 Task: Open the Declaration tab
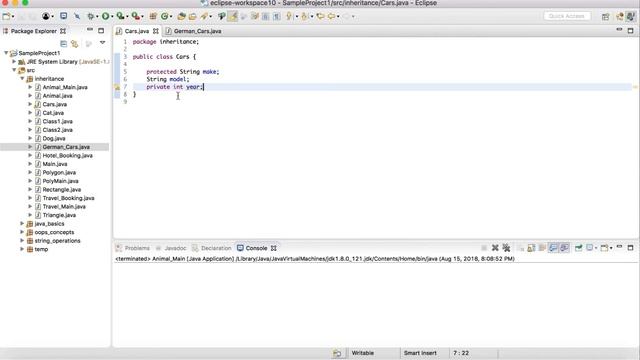(x=211, y=248)
